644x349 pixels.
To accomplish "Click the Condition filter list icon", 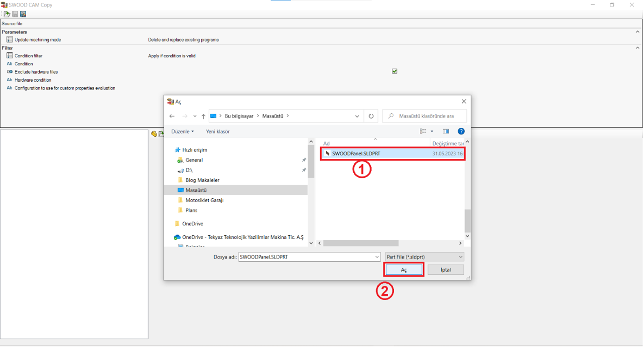I will 9,56.
